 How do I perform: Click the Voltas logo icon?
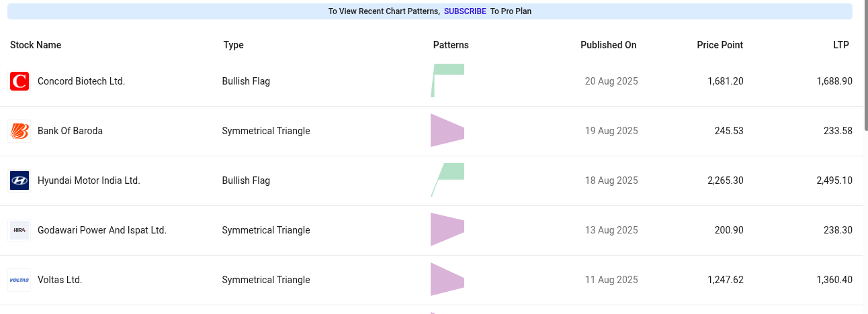coord(19,280)
